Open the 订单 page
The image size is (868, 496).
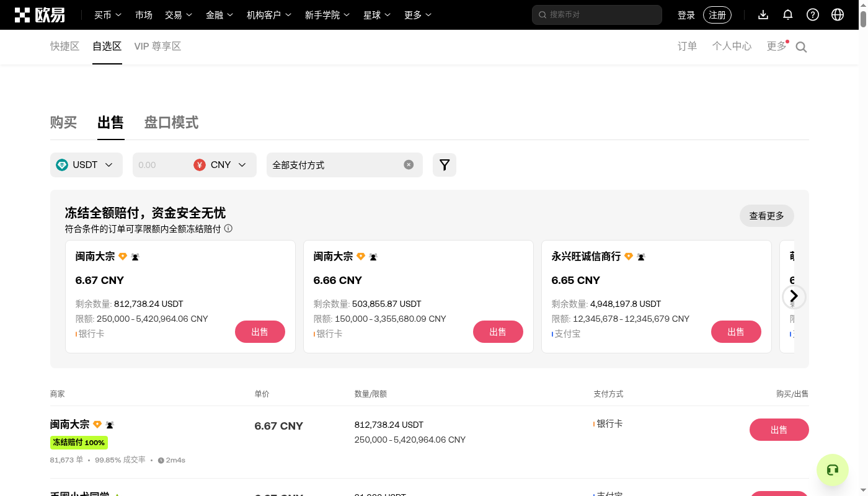pos(688,46)
